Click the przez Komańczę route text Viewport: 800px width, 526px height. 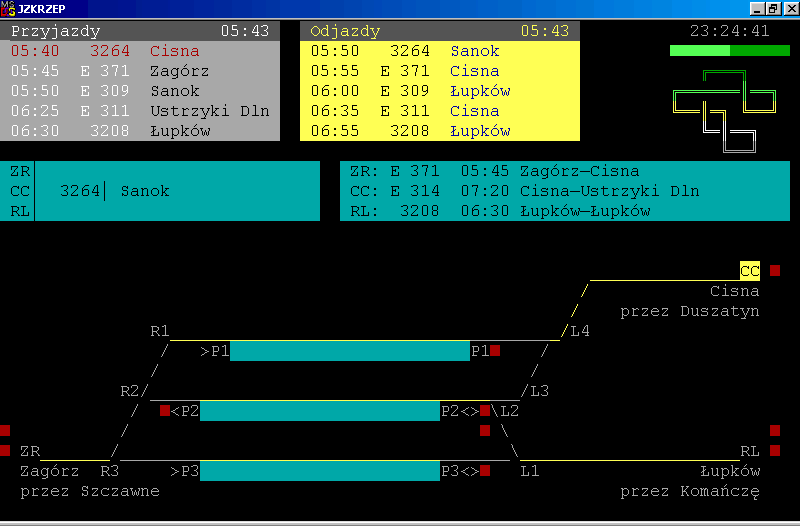coord(690,491)
